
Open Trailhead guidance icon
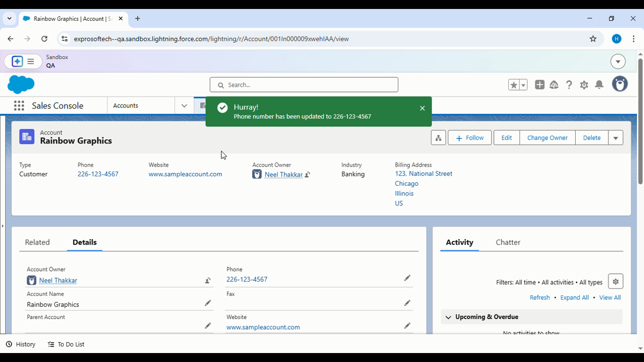click(x=554, y=85)
